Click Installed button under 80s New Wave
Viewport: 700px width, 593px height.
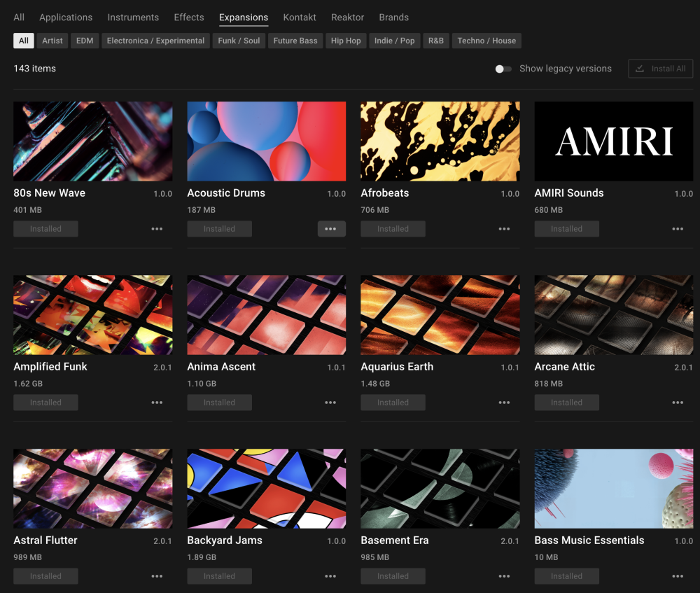coord(45,229)
